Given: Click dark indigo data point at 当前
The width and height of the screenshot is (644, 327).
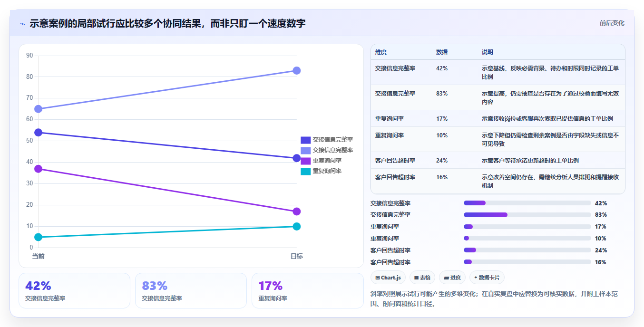Looking at the screenshot, I should pos(39,132).
